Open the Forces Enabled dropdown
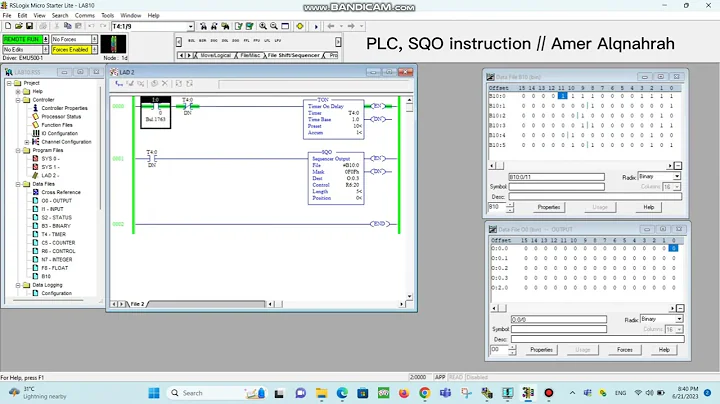 pos(94,50)
